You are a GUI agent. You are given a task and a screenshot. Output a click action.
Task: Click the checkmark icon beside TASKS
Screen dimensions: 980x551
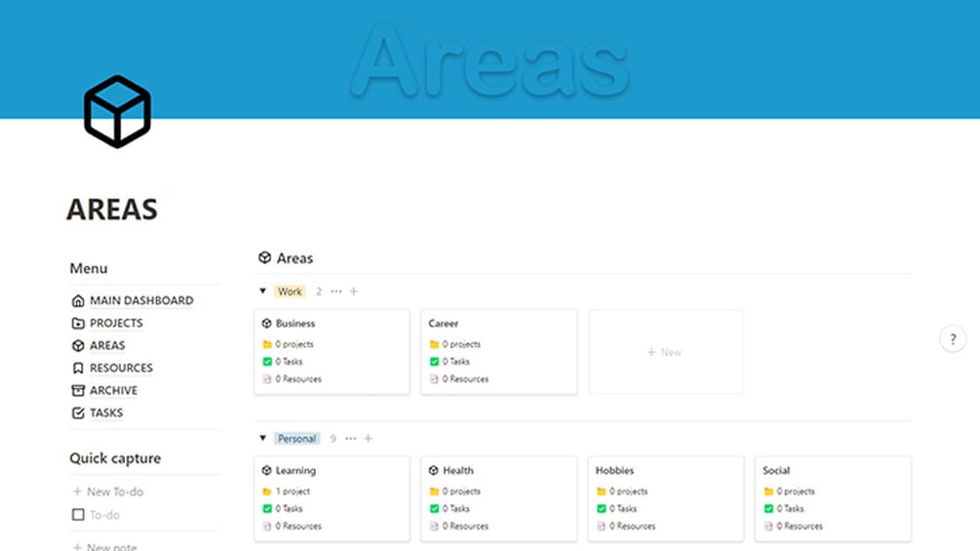click(x=78, y=413)
